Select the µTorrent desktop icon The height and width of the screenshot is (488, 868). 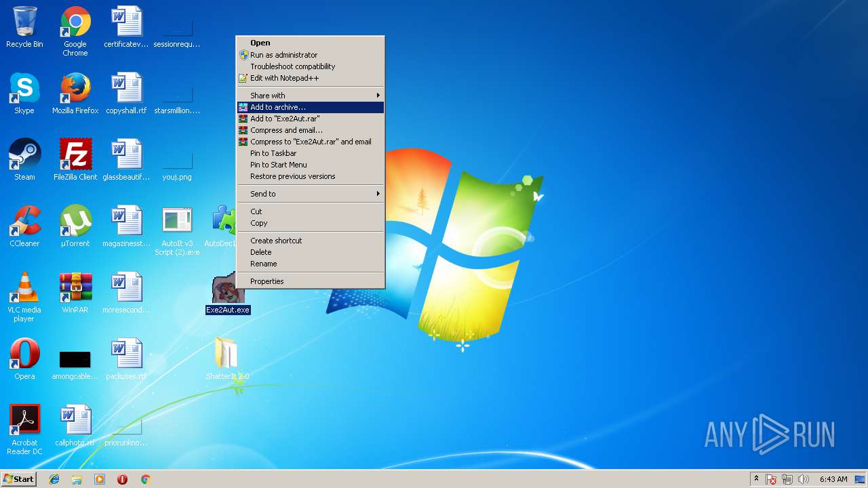pyautogui.click(x=75, y=227)
